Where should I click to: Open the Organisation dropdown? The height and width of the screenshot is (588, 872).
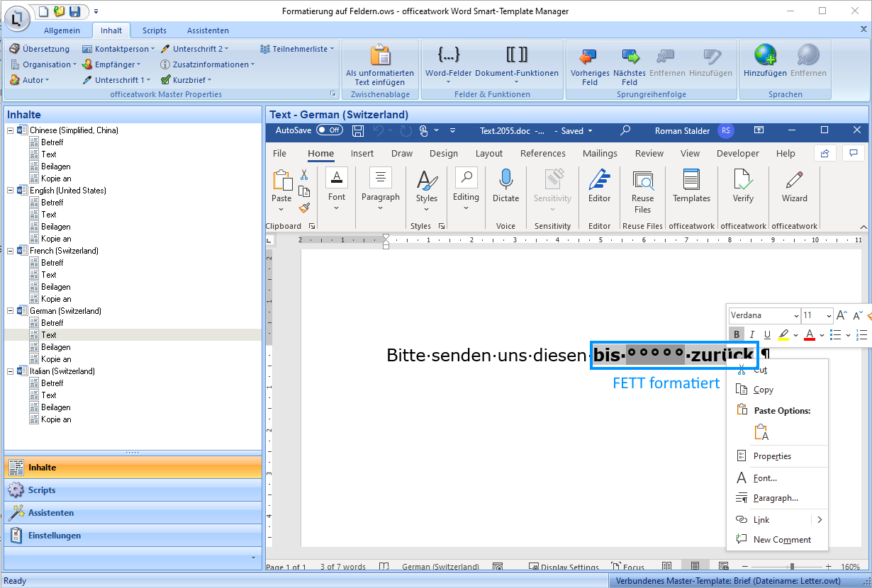(x=43, y=64)
